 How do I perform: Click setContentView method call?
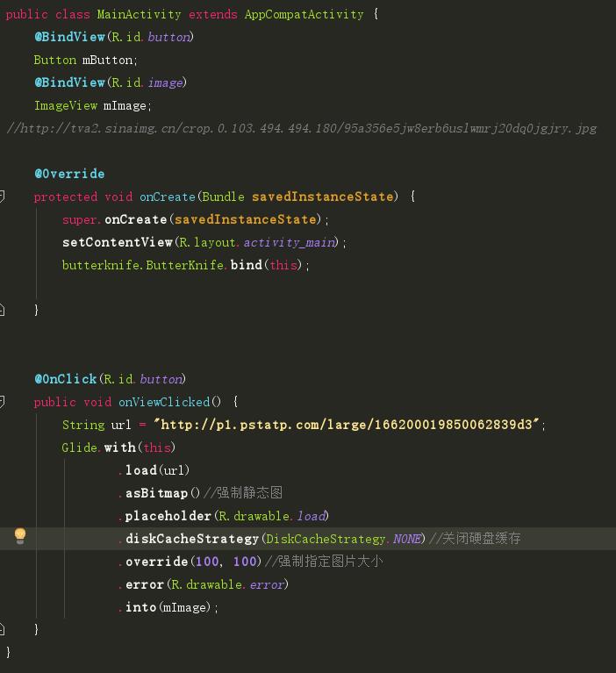point(118,242)
